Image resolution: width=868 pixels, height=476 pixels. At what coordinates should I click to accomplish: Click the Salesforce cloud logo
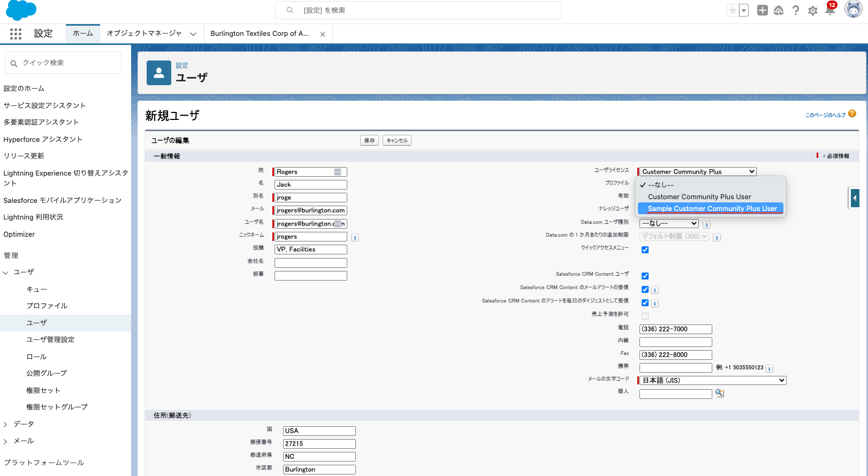pos(21,10)
